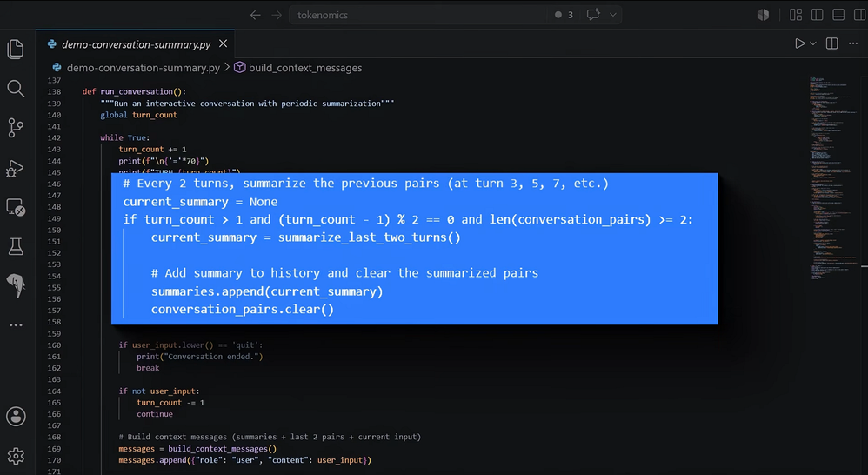Select the demo-conversation-summary.py tab

click(x=137, y=44)
